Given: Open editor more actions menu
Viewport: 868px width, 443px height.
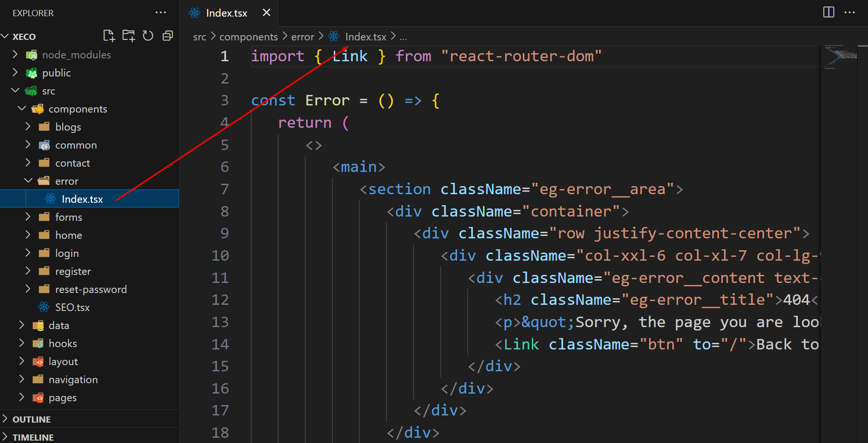Looking at the screenshot, I should click(x=850, y=12).
